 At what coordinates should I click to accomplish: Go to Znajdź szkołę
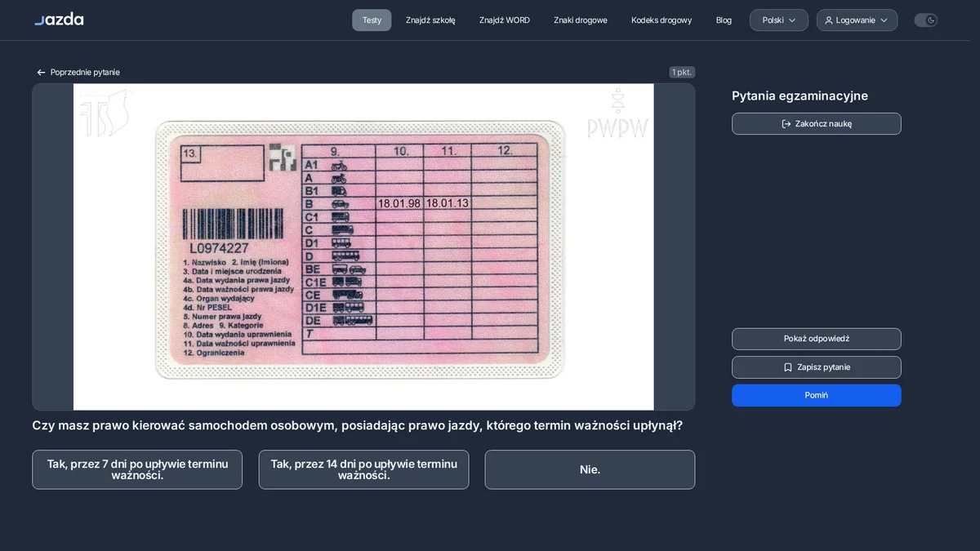coord(430,20)
